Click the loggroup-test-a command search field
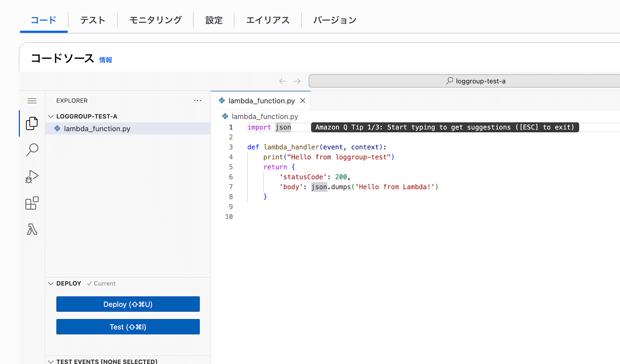Screen dimensions: 620x364 (464, 81)
